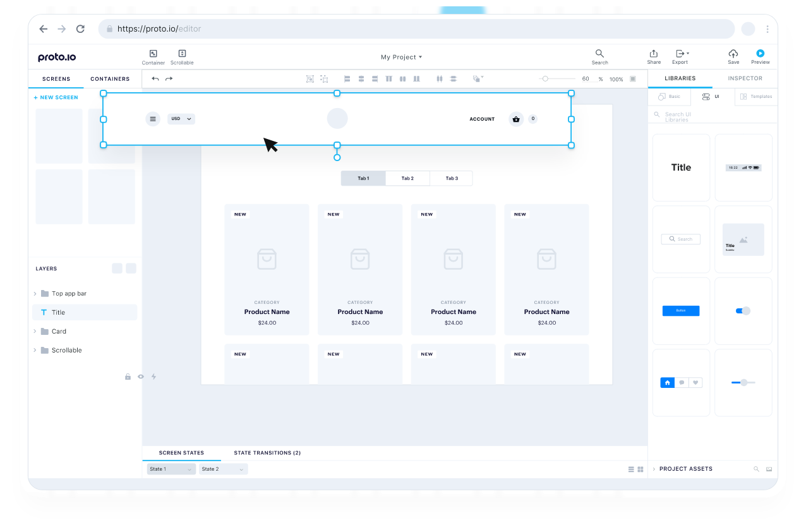The width and height of the screenshot is (806, 532).
Task: Click the Share icon
Action: (654, 54)
